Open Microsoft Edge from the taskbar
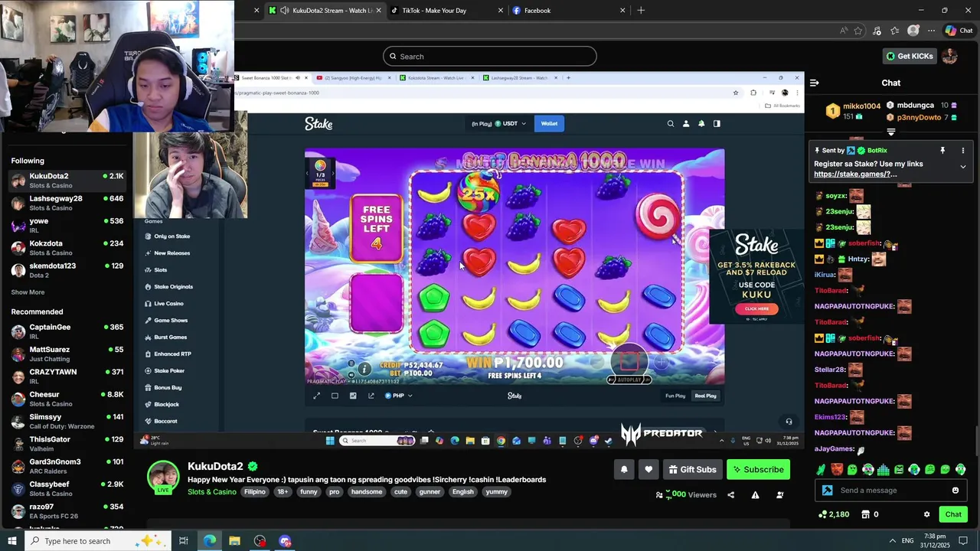The width and height of the screenshot is (980, 551). [x=209, y=541]
